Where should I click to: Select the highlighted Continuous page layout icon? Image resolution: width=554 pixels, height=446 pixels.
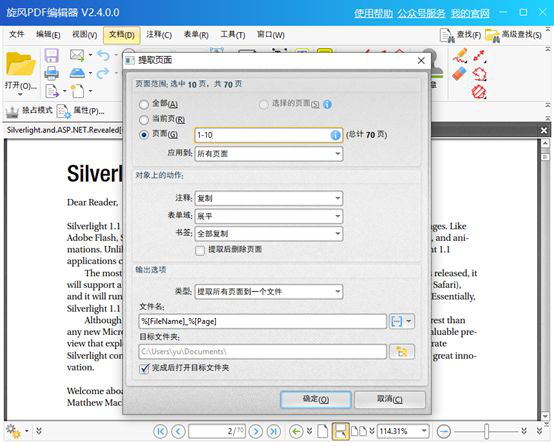click(341, 431)
